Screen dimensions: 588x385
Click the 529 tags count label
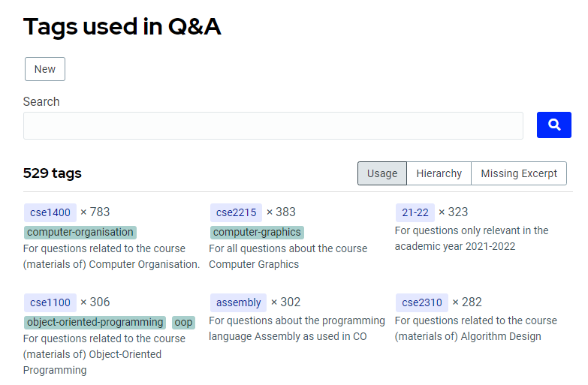pyautogui.click(x=53, y=173)
